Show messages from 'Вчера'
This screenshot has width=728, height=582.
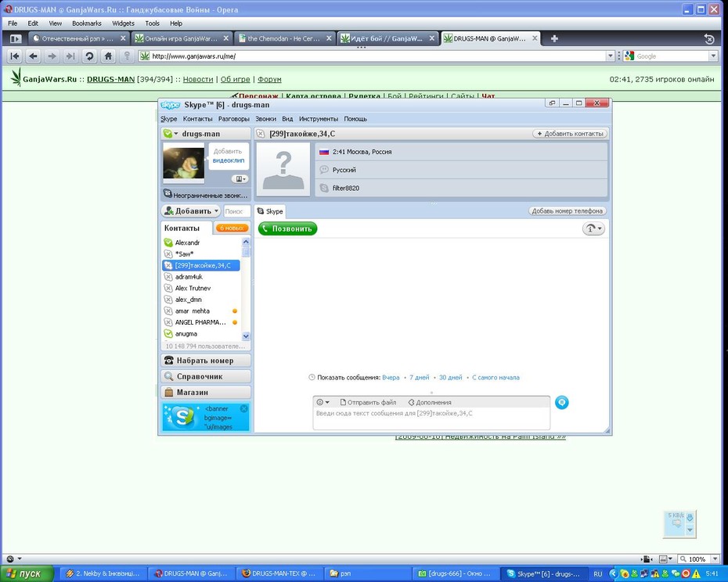pyautogui.click(x=391, y=377)
